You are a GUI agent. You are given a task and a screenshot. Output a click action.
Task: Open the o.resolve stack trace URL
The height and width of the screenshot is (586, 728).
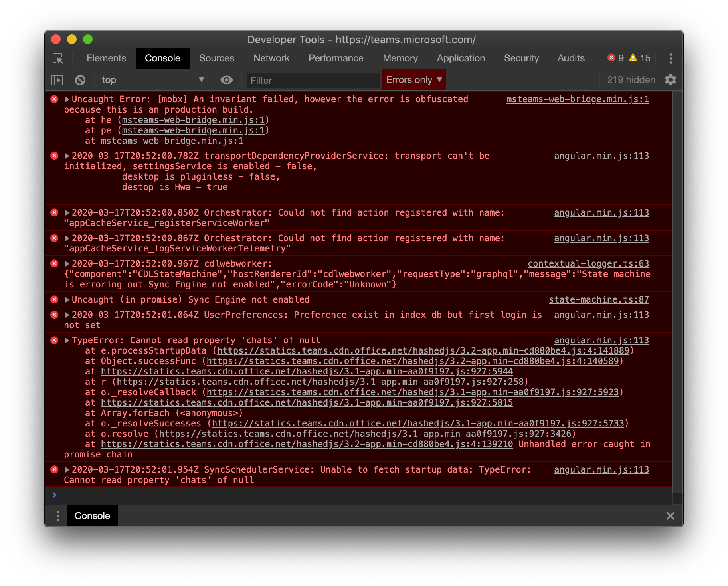365,434
